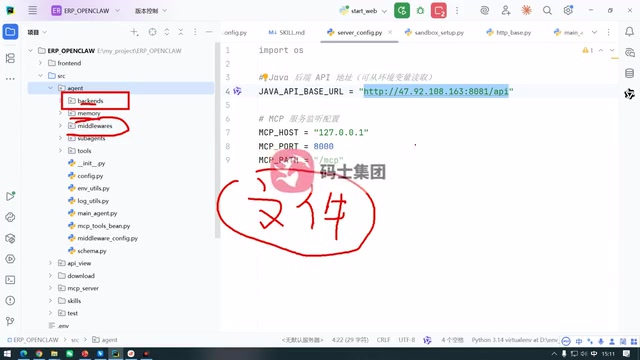Open middleware_config.py file
This screenshot has height=360, width=640.
point(107,238)
